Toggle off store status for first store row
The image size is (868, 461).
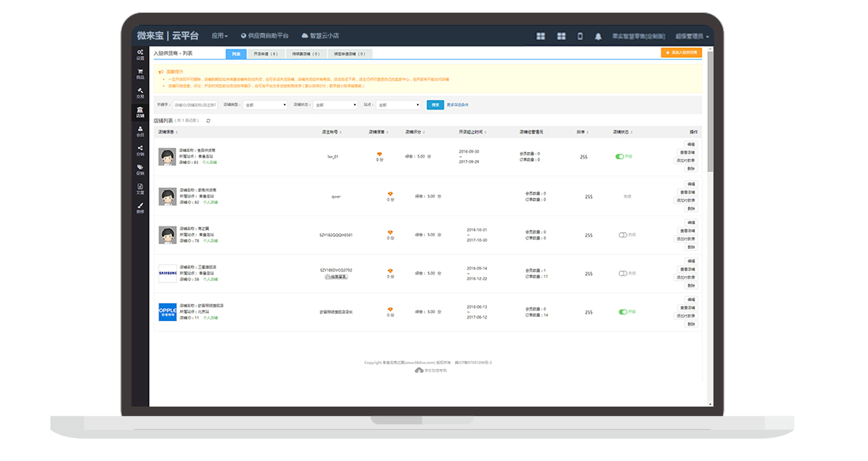pyautogui.click(x=620, y=157)
